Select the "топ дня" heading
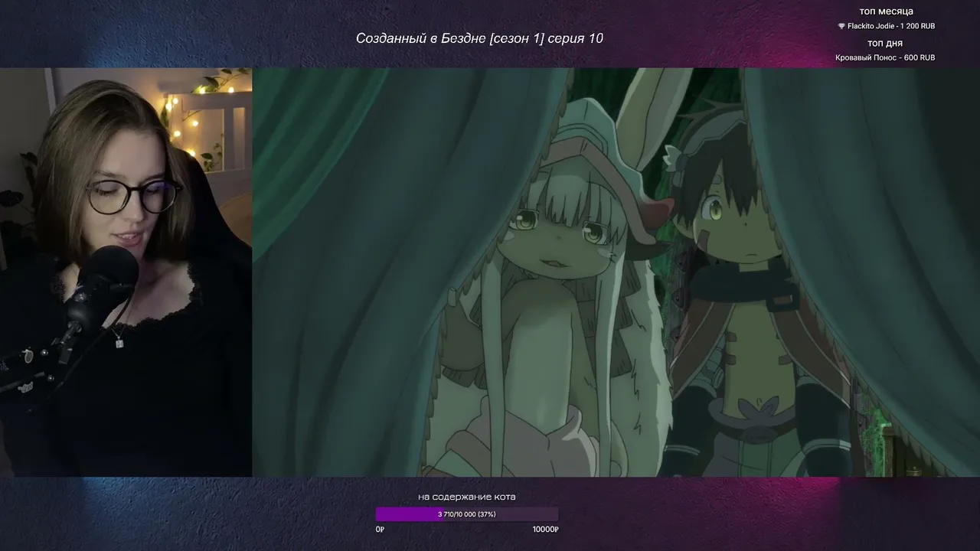Screen dimensions: 980x551 886,43
